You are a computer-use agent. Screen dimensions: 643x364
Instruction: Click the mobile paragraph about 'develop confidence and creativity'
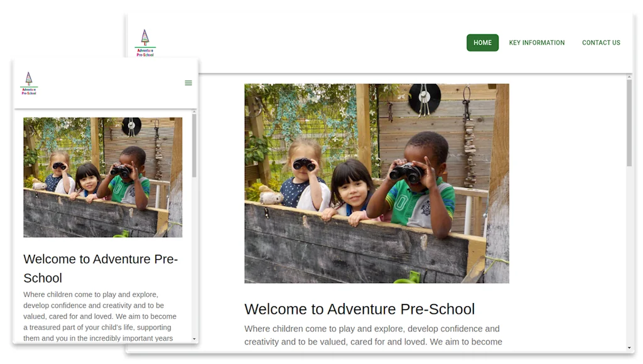pyautogui.click(x=100, y=316)
